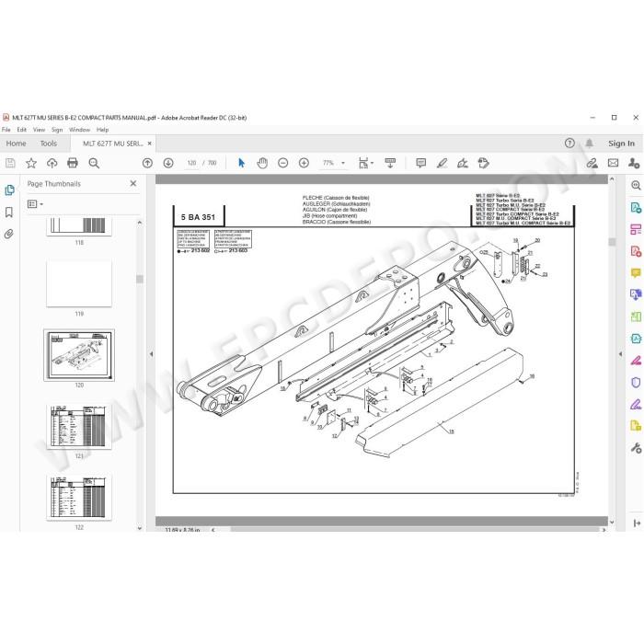Open the stamp tool

tap(483, 163)
